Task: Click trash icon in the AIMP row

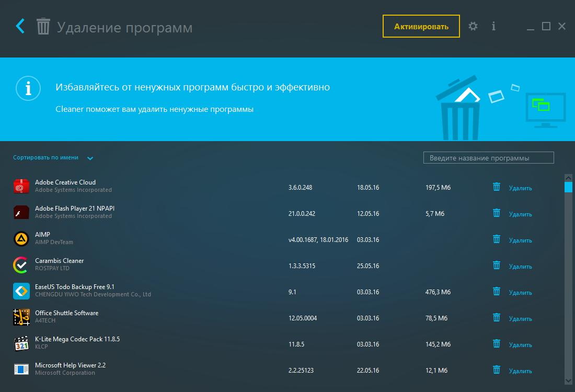Action: pos(497,239)
